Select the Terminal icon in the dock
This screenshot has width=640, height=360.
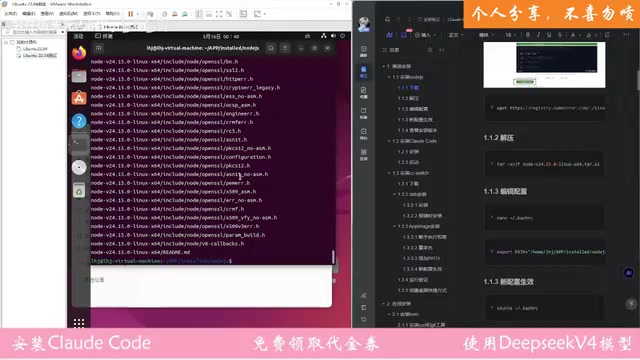[79, 144]
